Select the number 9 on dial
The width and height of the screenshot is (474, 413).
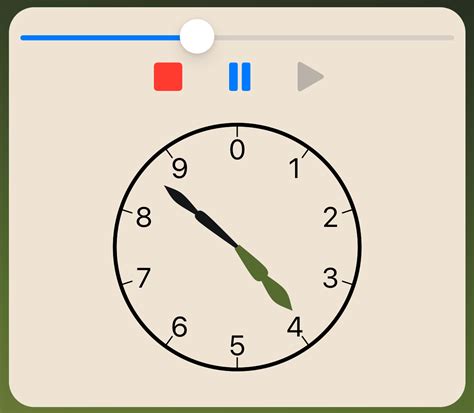pyautogui.click(x=180, y=168)
